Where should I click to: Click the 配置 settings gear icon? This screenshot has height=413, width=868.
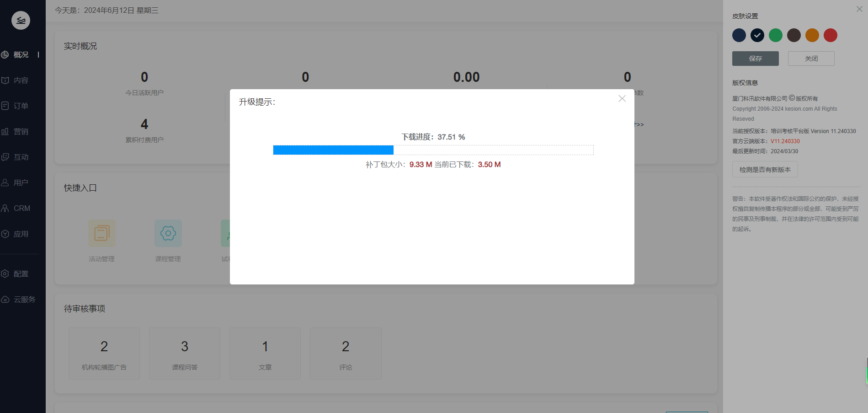(x=5, y=274)
